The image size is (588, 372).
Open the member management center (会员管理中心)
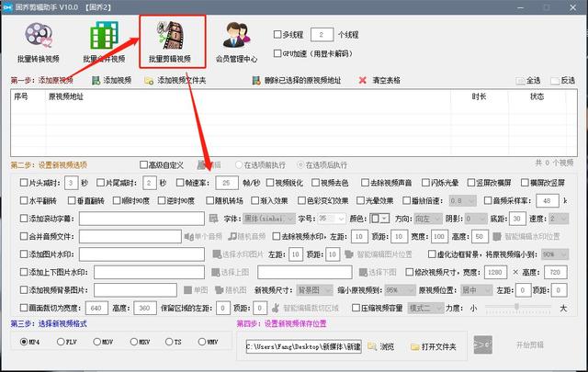[x=235, y=43]
